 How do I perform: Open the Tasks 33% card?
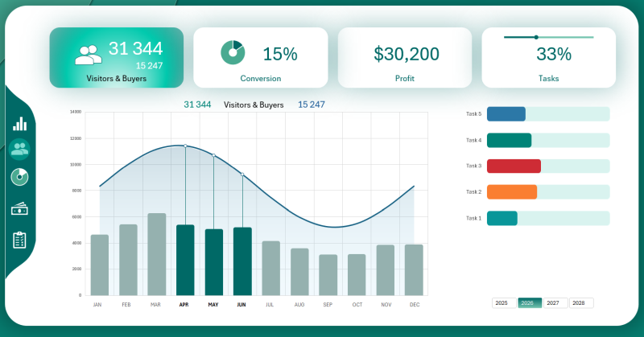pos(549,57)
